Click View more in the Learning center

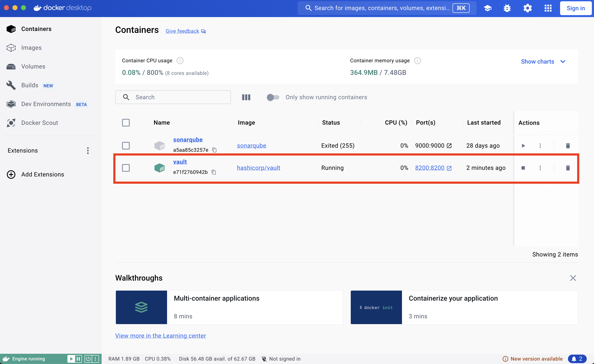(x=160, y=336)
